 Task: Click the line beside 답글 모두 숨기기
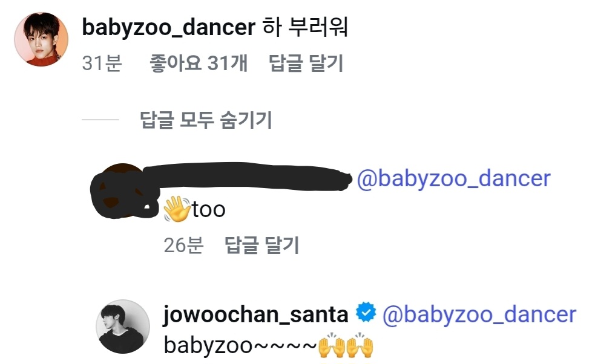click(x=100, y=120)
